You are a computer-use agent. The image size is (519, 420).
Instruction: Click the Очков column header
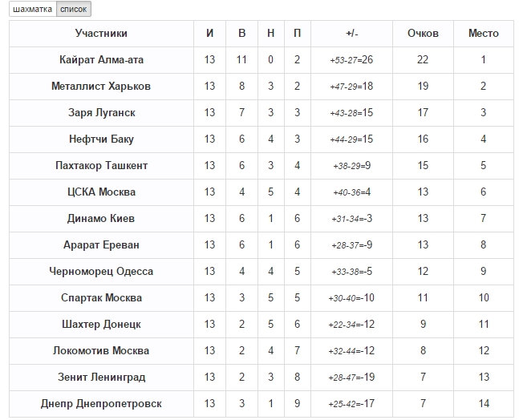click(x=423, y=34)
